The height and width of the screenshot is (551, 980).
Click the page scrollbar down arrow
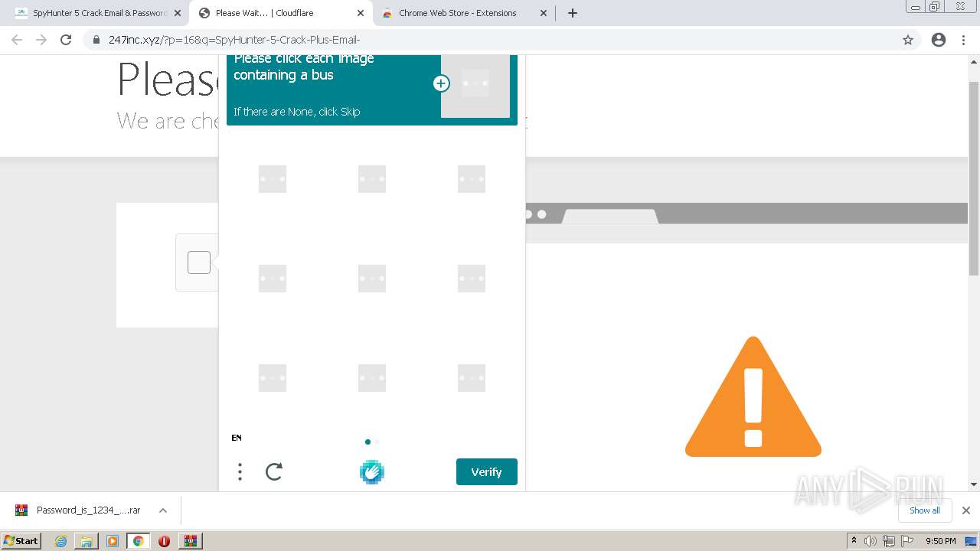click(x=974, y=484)
